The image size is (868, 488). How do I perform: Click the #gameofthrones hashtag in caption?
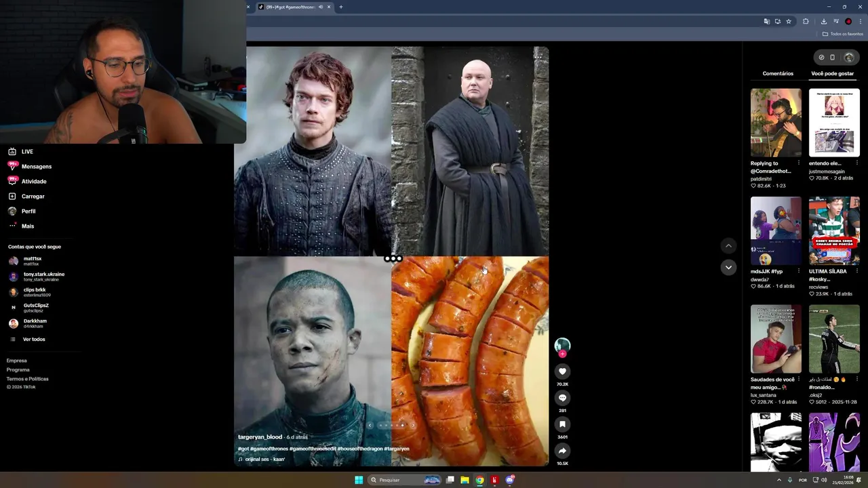(x=269, y=449)
